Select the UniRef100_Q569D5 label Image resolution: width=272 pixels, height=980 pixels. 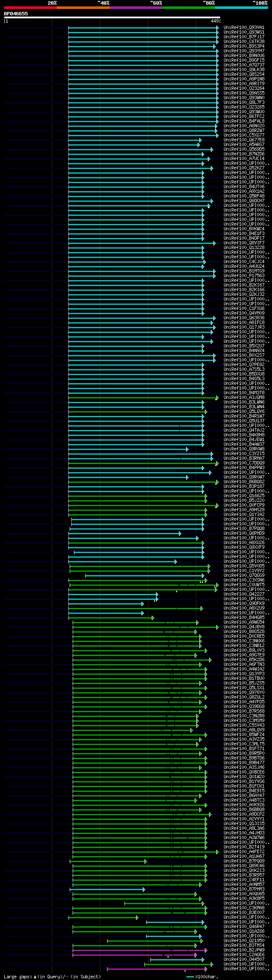click(244, 149)
